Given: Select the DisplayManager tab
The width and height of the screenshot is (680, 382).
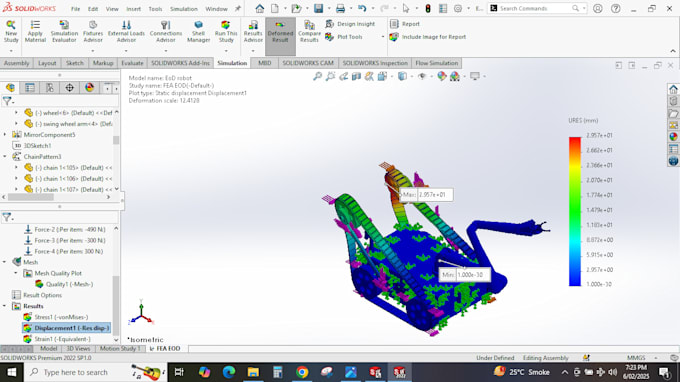Looking at the screenshot, I should pyautogui.click(x=89, y=88).
